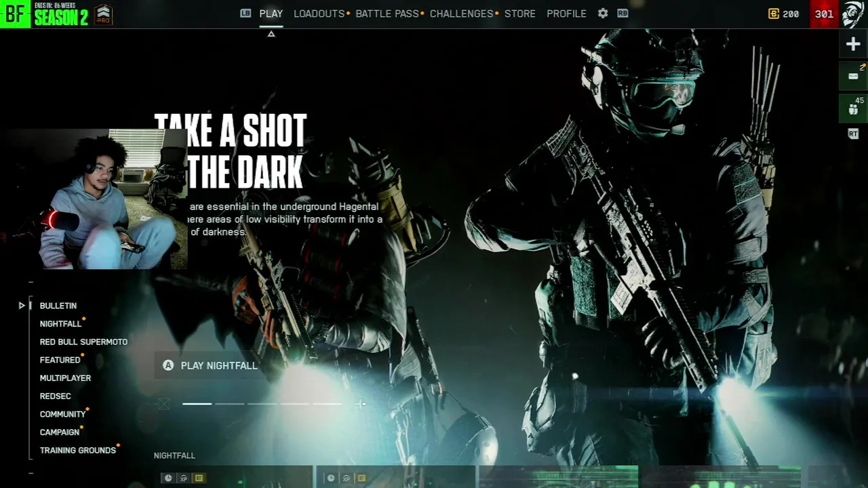Click the XP icon on second Nightfall tile
868x488 pixels.
pos(347,478)
